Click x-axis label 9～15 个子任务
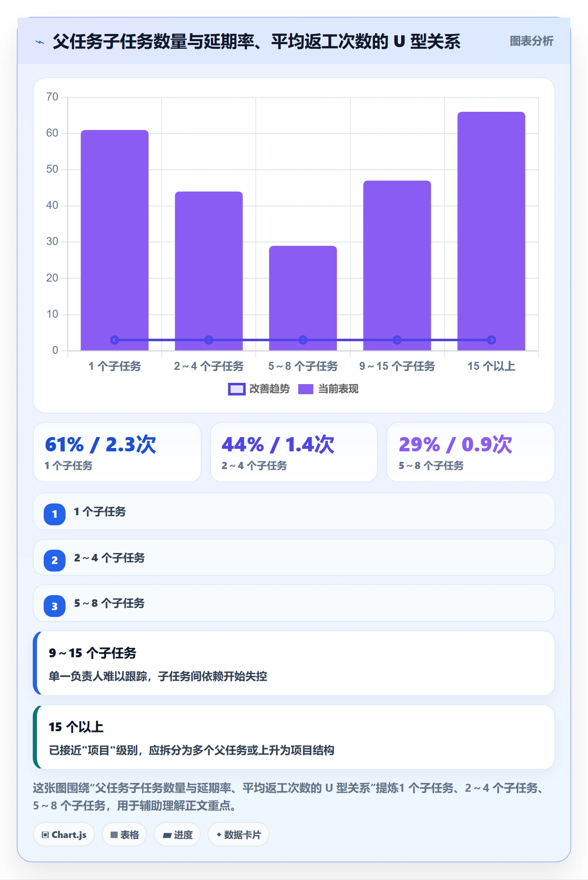This screenshot has height=880, width=588. tap(397, 366)
